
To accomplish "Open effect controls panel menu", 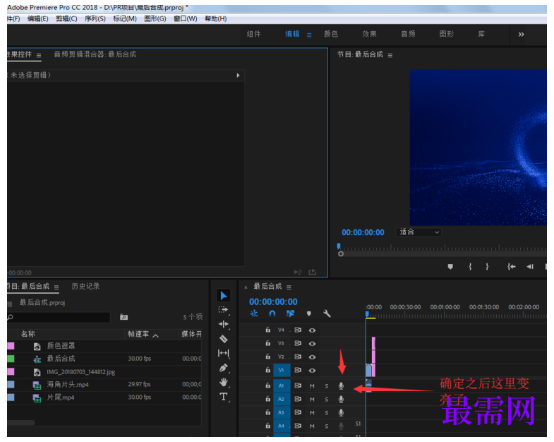I will coord(39,55).
